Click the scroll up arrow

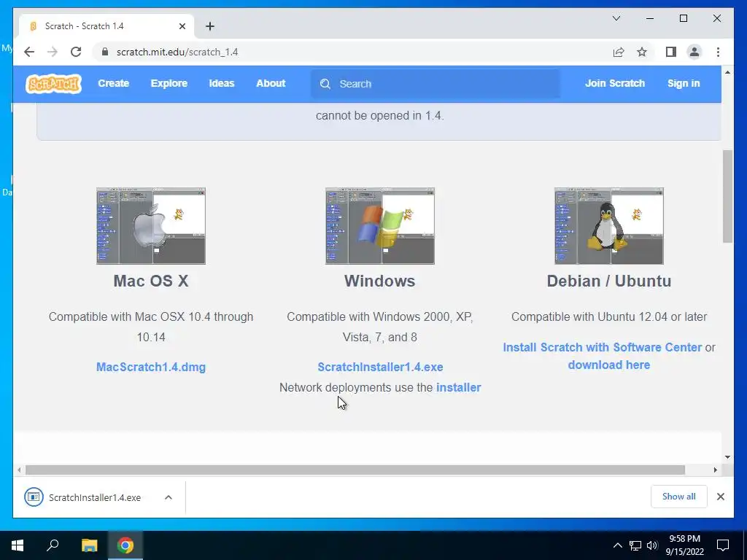[727, 72]
